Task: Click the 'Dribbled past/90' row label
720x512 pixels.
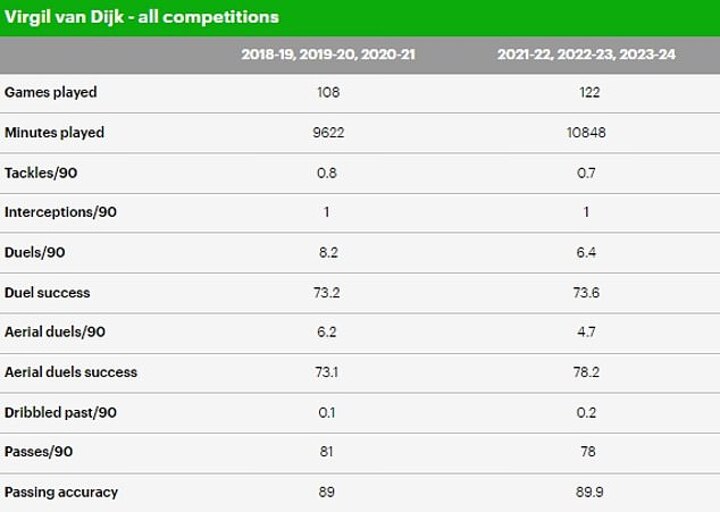Action: (x=59, y=412)
